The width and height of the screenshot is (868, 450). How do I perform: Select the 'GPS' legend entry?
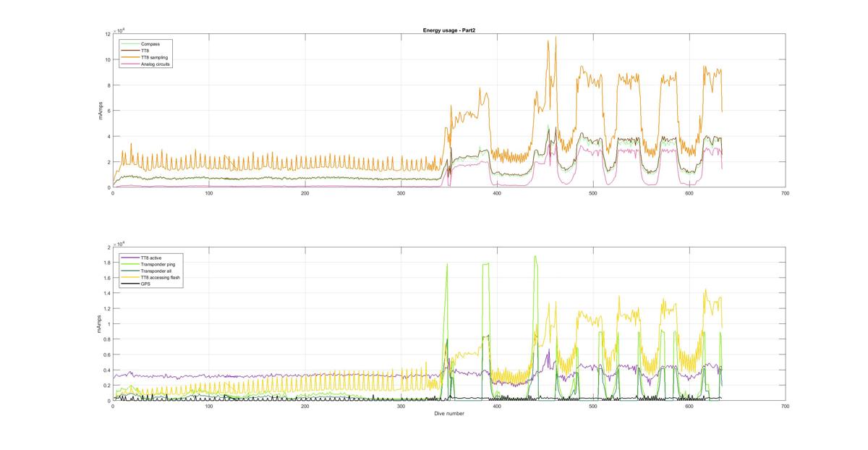click(146, 284)
